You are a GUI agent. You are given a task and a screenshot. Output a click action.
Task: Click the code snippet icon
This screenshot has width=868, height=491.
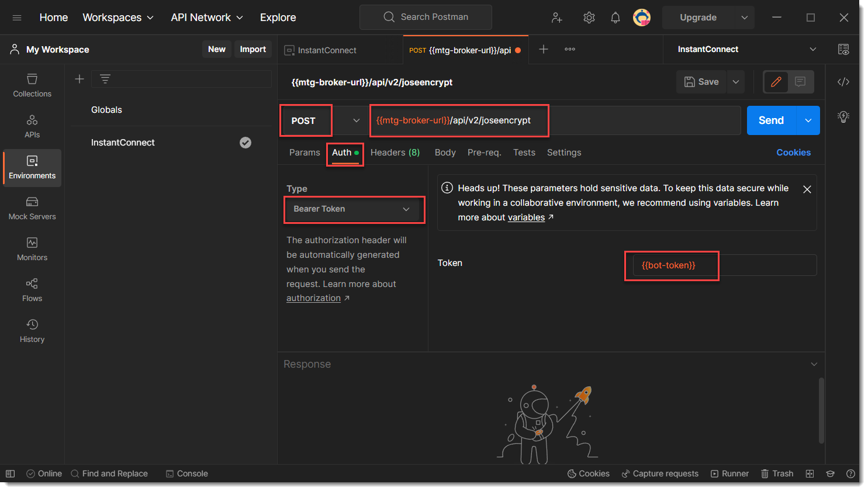click(x=843, y=82)
